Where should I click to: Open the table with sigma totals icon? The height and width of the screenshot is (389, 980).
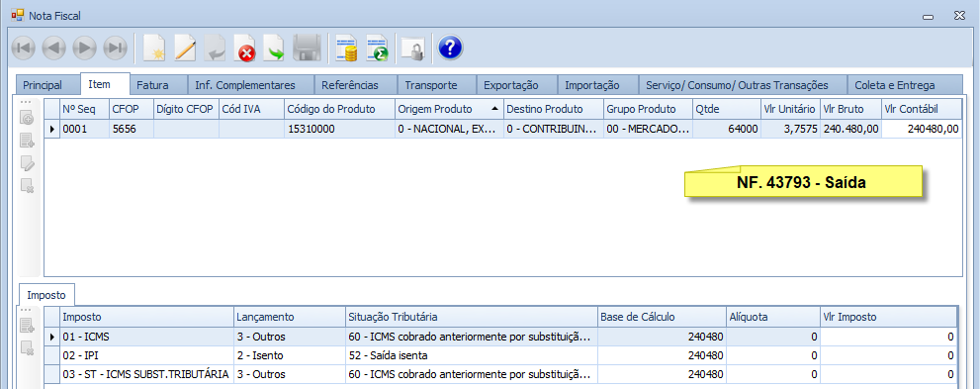coord(377,49)
